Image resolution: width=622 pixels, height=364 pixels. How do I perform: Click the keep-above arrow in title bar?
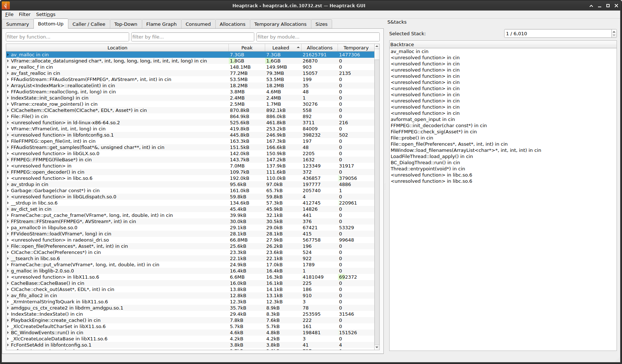[x=591, y=6]
